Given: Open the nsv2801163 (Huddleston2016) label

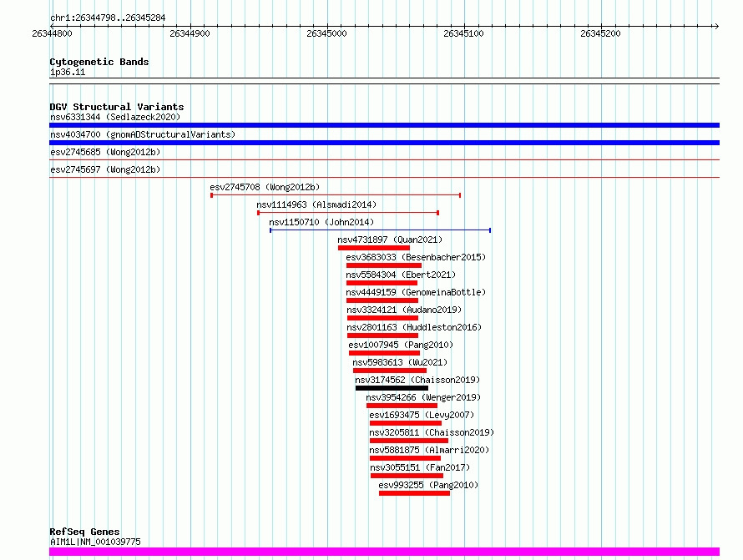Looking at the screenshot, I should (x=414, y=327).
